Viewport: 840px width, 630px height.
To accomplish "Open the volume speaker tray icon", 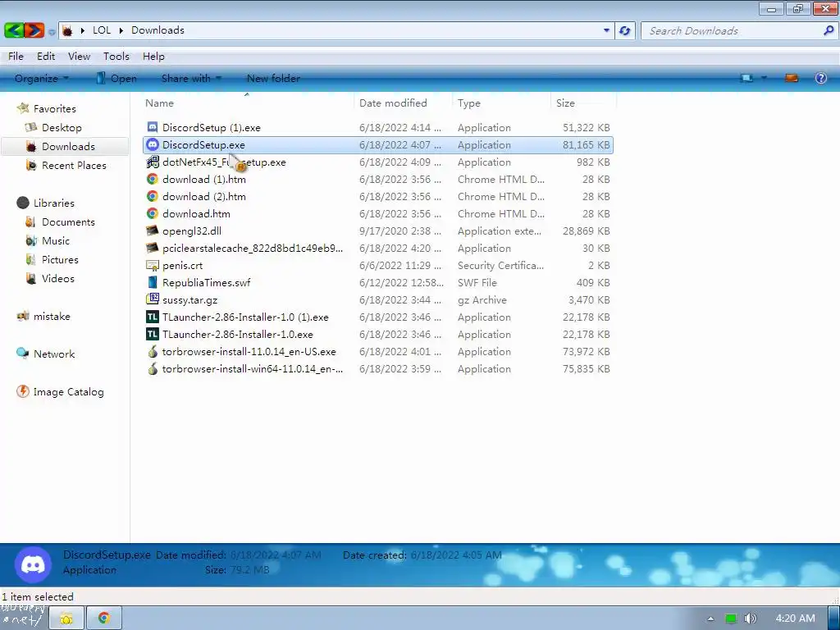I will (751, 619).
